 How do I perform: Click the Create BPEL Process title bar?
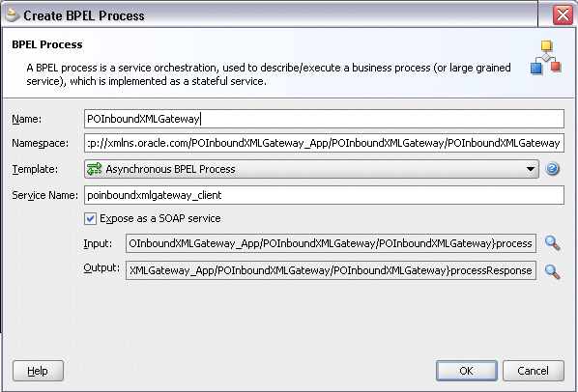[269, 15]
